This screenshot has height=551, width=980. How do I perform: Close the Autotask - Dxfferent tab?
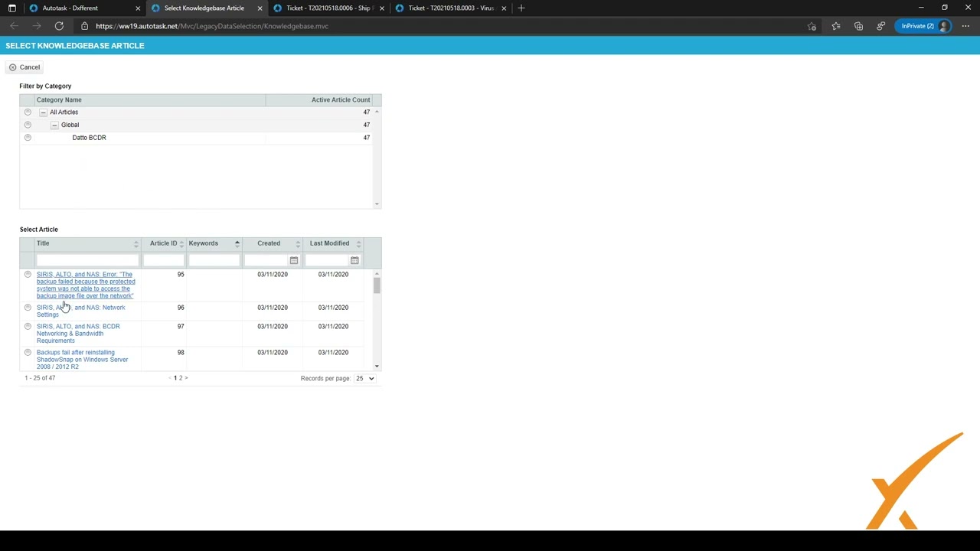138,8
